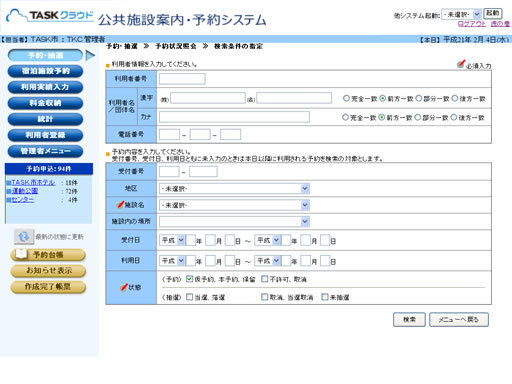This screenshot has height=384, width=512.
Task: Open the 他システム起動 dropdown
Action: pyautogui.click(x=461, y=14)
